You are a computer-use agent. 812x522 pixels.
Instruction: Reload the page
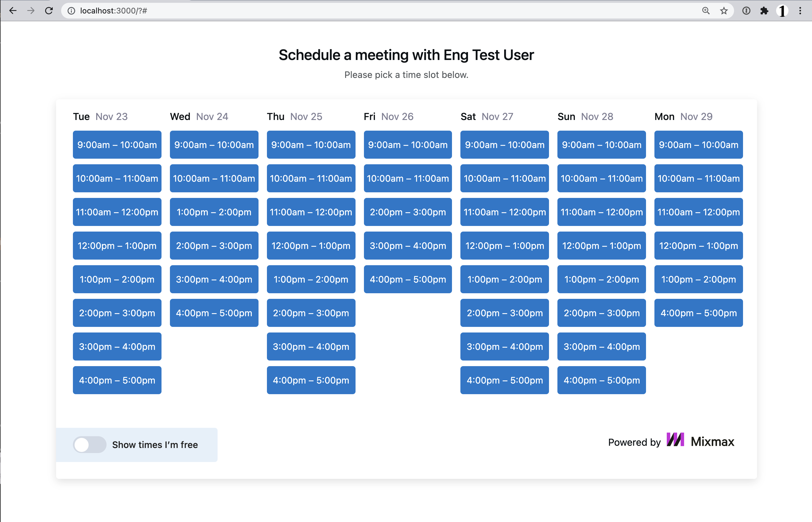[x=49, y=10]
